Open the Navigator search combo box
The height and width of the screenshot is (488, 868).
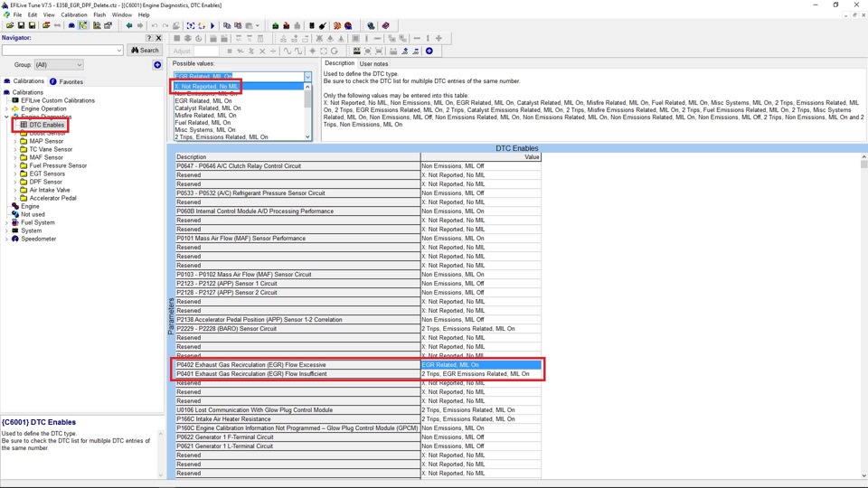(x=62, y=51)
